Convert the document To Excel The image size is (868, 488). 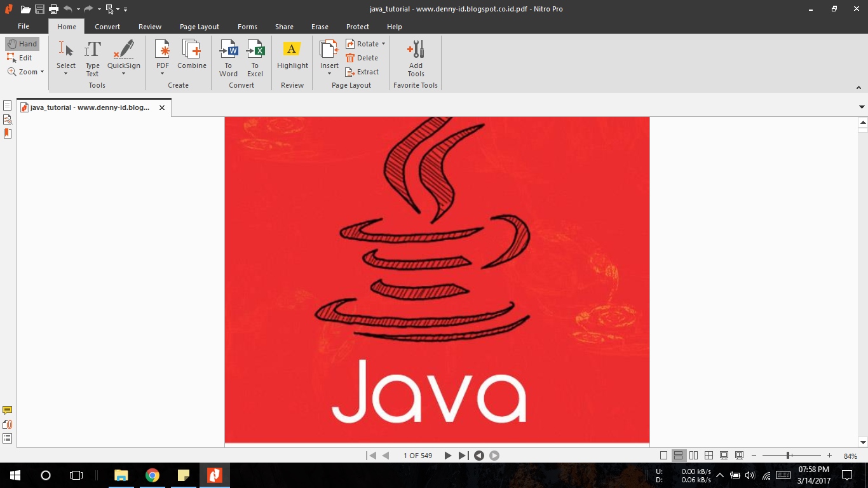coord(255,58)
